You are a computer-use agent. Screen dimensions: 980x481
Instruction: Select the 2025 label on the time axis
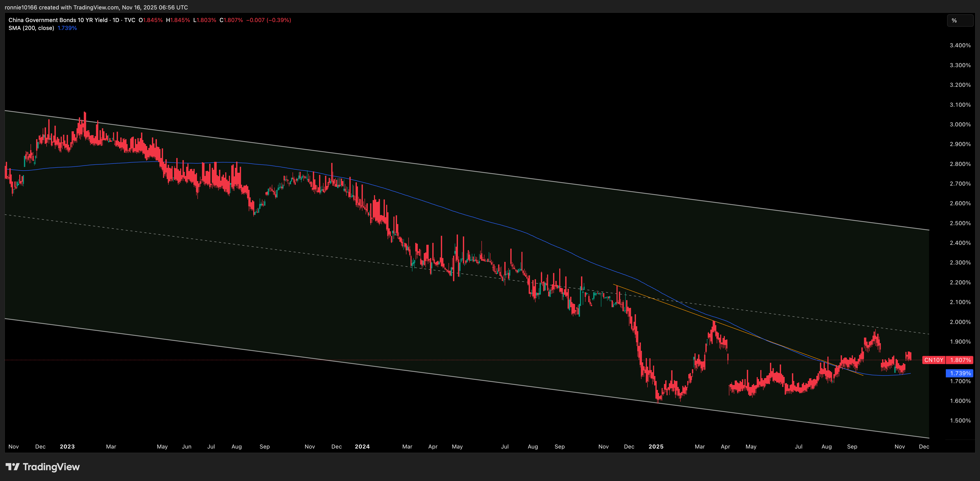pos(656,446)
